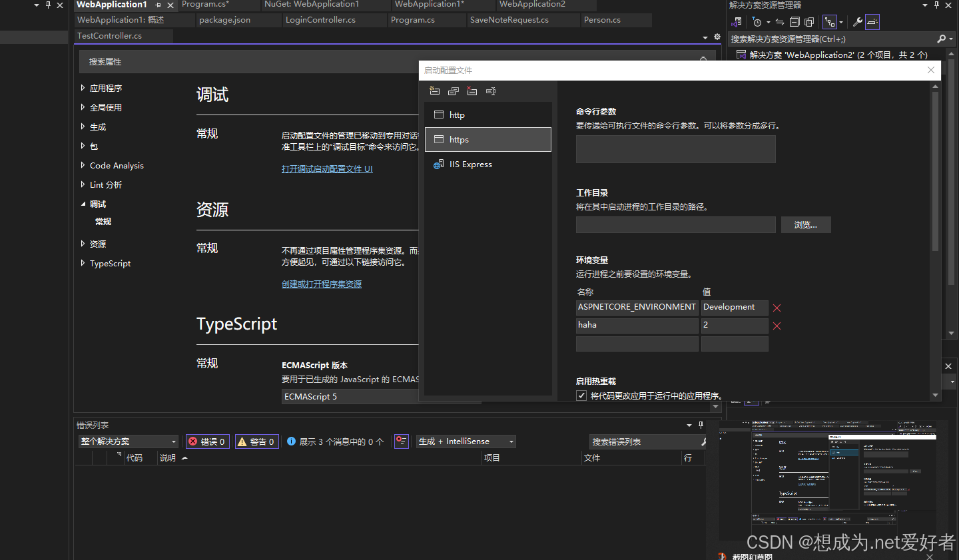This screenshot has height=560, width=959.
Task: Create a new launch profile
Action: (434, 91)
